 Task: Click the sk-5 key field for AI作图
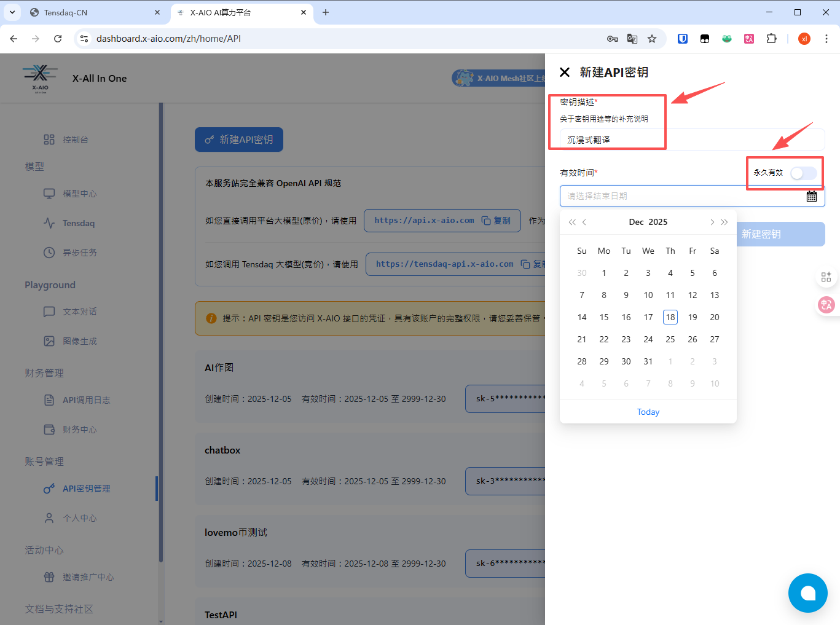click(x=505, y=399)
